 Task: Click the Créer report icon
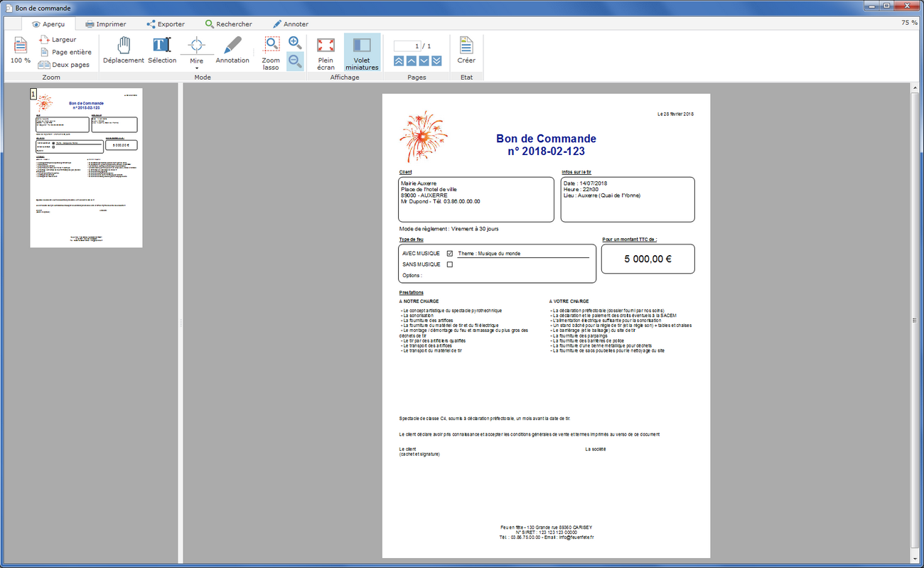(x=466, y=51)
